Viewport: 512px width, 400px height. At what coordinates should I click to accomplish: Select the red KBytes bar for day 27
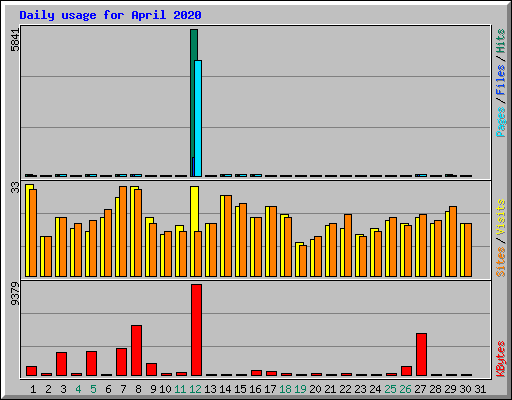coord(421,354)
